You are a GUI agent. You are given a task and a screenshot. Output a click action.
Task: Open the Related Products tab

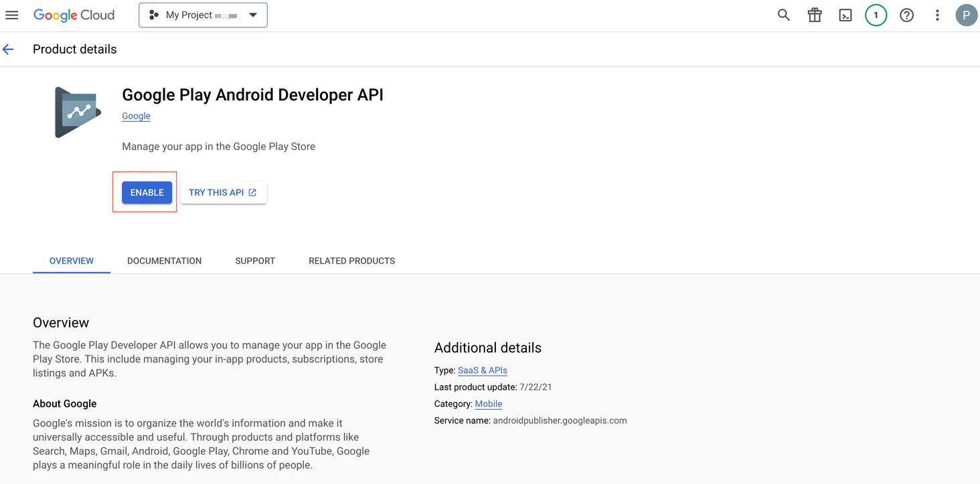(351, 261)
